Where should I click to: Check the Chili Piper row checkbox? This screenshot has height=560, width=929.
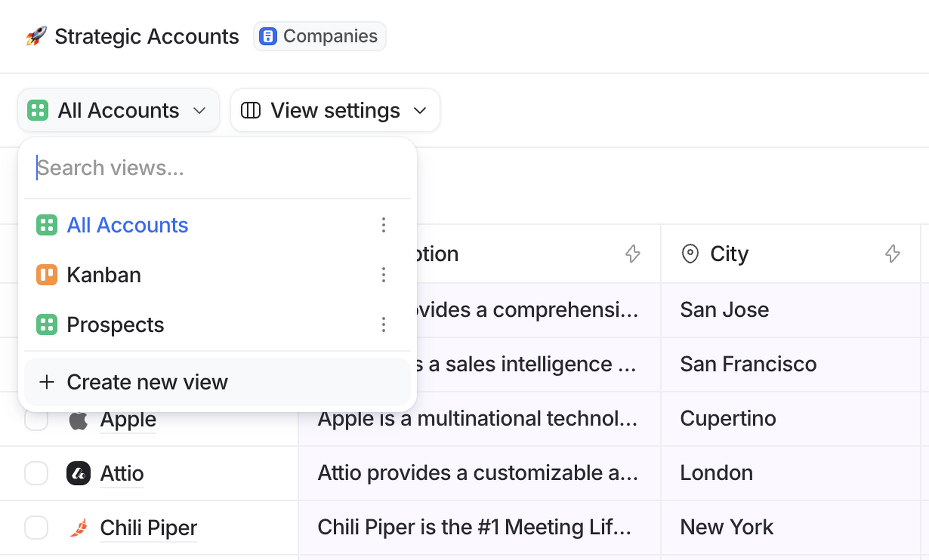point(36,527)
